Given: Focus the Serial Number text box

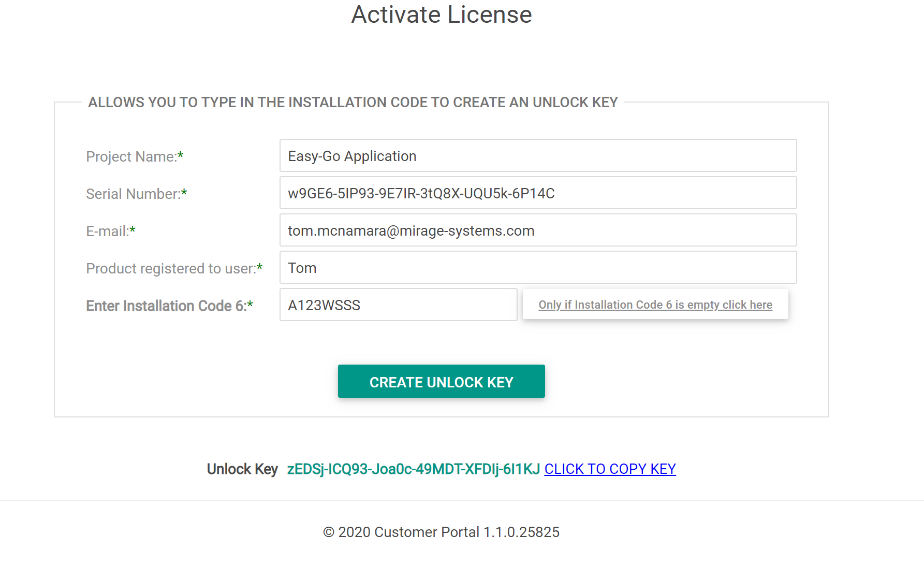Looking at the screenshot, I should pyautogui.click(x=538, y=193).
